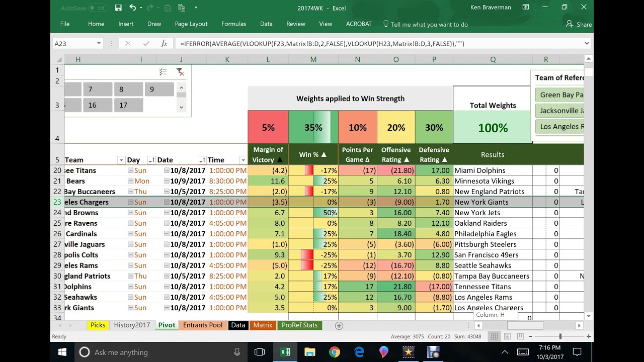
Task: Click the Ribbon Display Options icon
Action: [526, 8]
